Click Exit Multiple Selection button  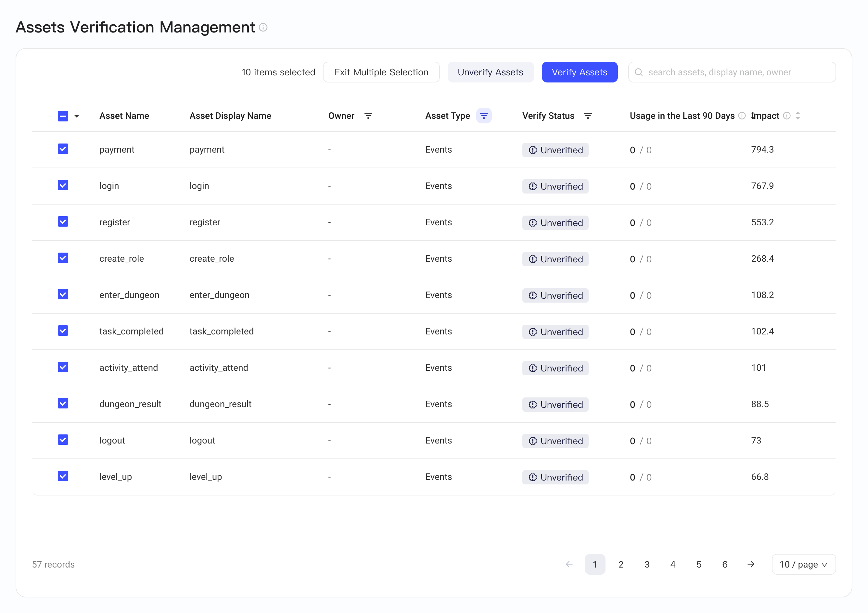(x=381, y=72)
